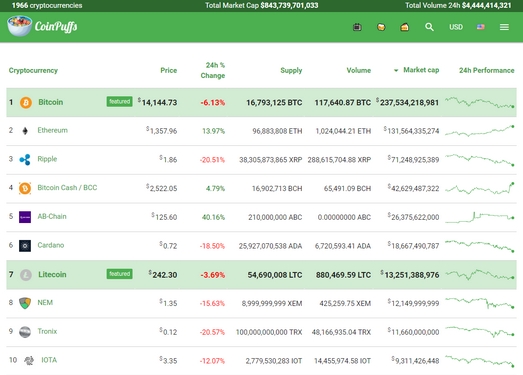Click Litecoin's market cap $13,251,388,976
This screenshot has width=523, height=375.
coord(410,275)
